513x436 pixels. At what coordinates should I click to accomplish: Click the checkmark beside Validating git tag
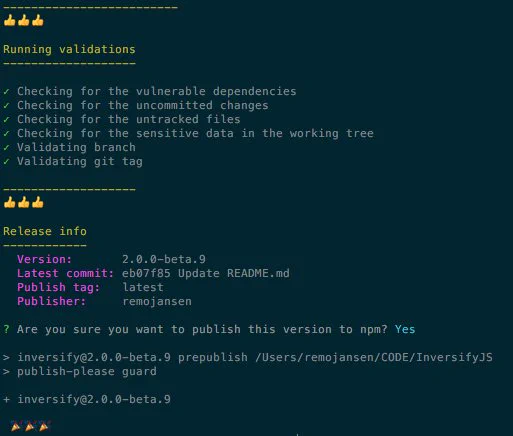(x=6, y=161)
